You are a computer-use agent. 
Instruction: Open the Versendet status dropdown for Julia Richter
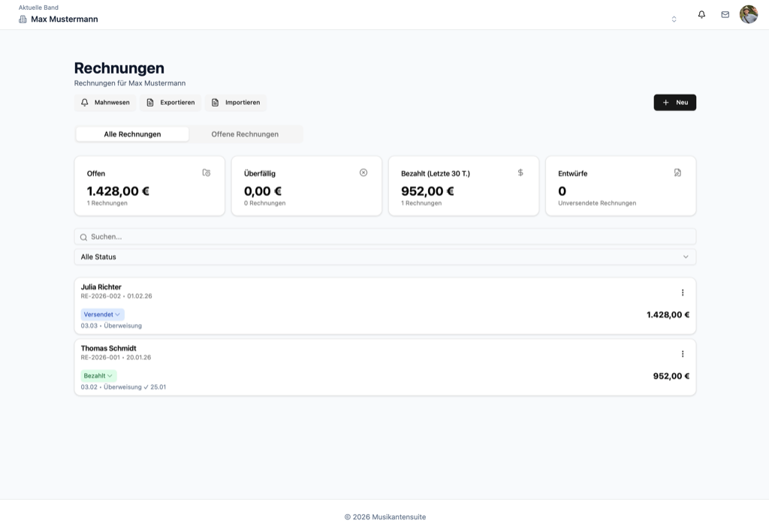pos(102,314)
